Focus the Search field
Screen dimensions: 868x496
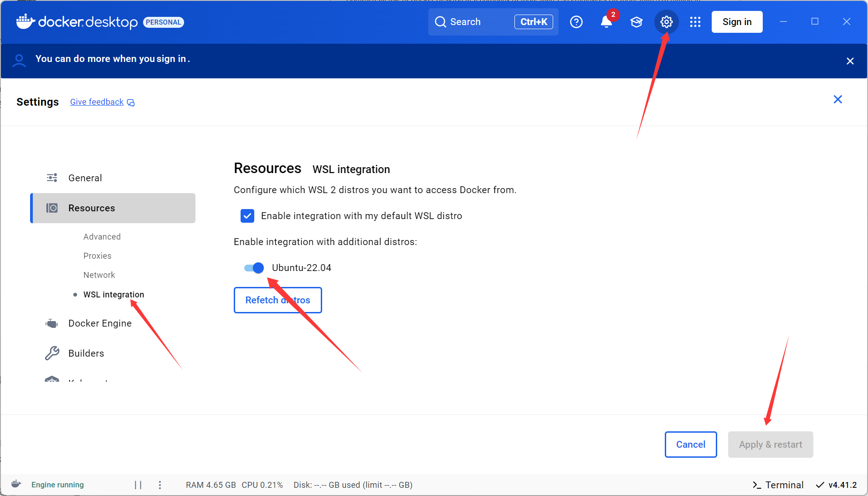pyautogui.click(x=493, y=22)
